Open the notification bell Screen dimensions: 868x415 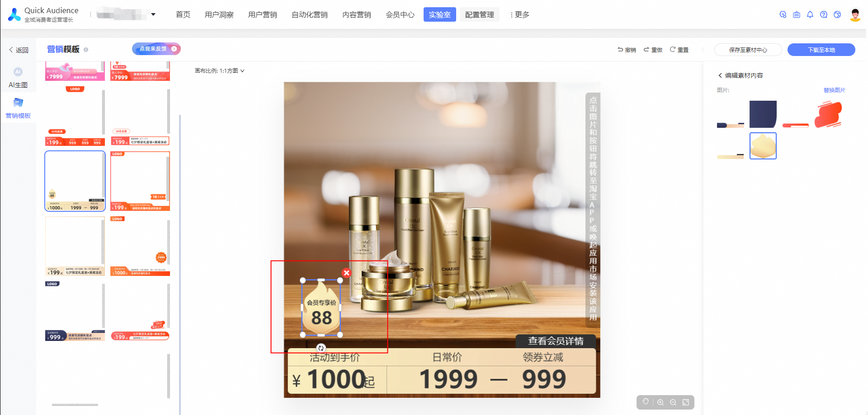(810, 14)
